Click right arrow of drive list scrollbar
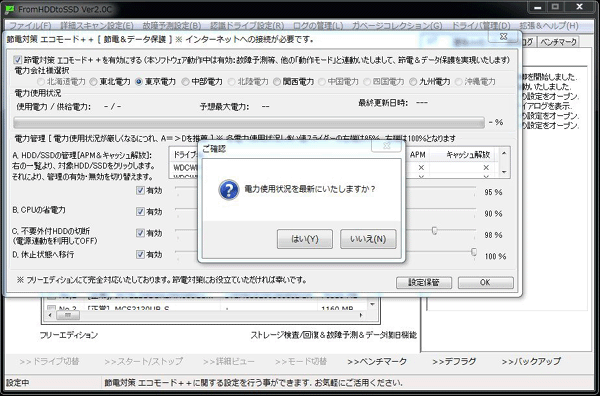The height and width of the screenshot is (396, 600). 361,316
